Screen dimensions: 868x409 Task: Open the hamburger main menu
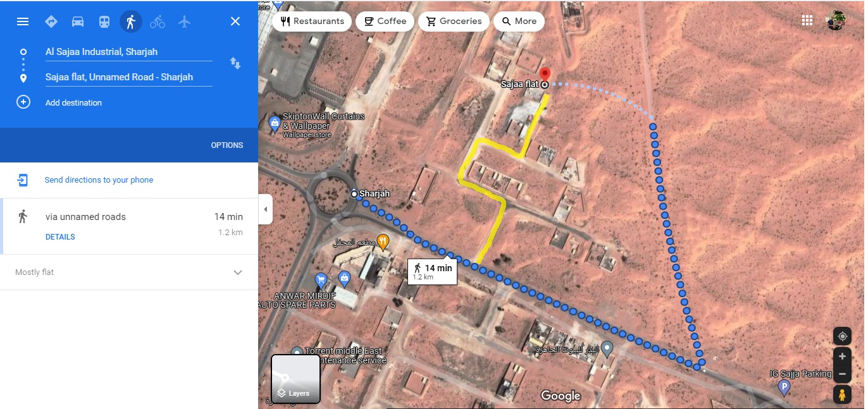23,21
